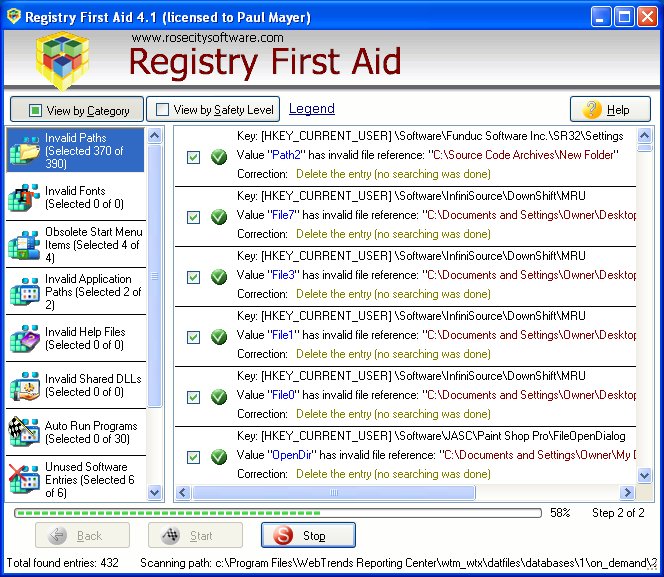Select the Invalid Paths category
This screenshot has width=664, height=577.
[75, 150]
